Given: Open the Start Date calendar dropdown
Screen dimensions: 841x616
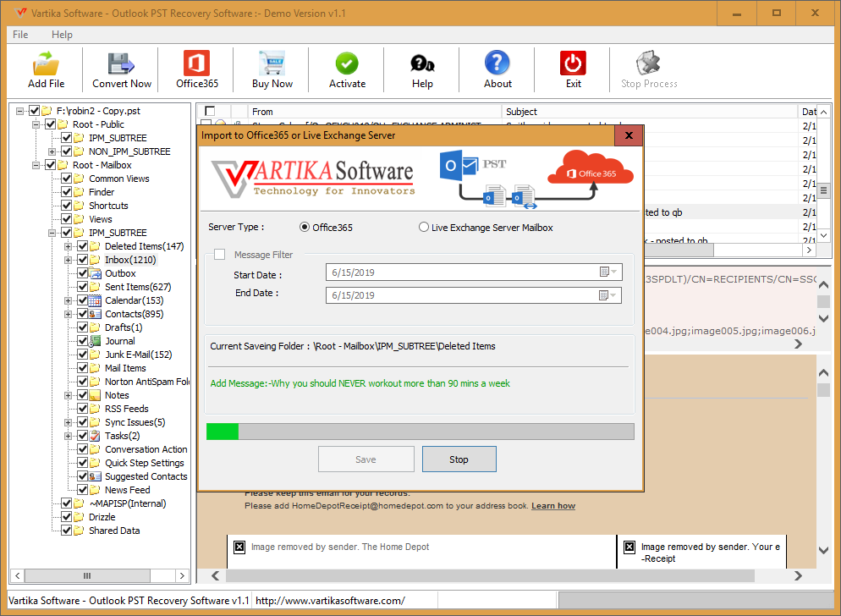Looking at the screenshot, I should click(608, 272).
